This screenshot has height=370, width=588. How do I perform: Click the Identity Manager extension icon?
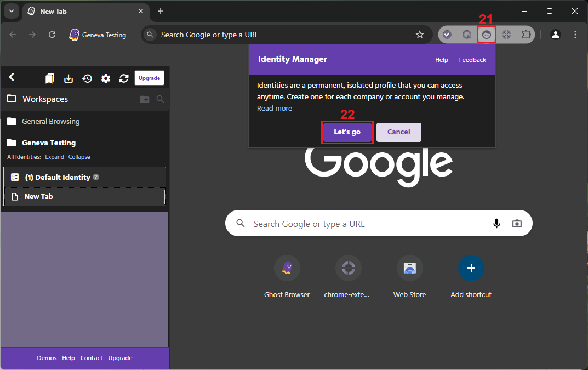pos(487,35)
